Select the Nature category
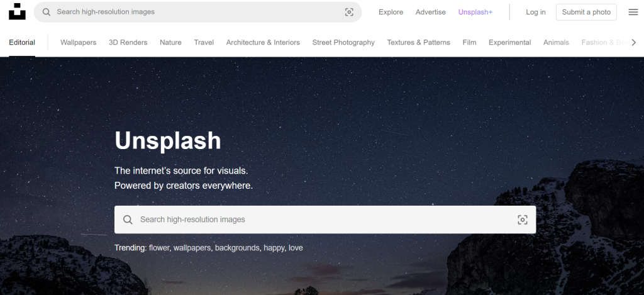The height and width of the screenshot is (295, 644). [170, 42]
